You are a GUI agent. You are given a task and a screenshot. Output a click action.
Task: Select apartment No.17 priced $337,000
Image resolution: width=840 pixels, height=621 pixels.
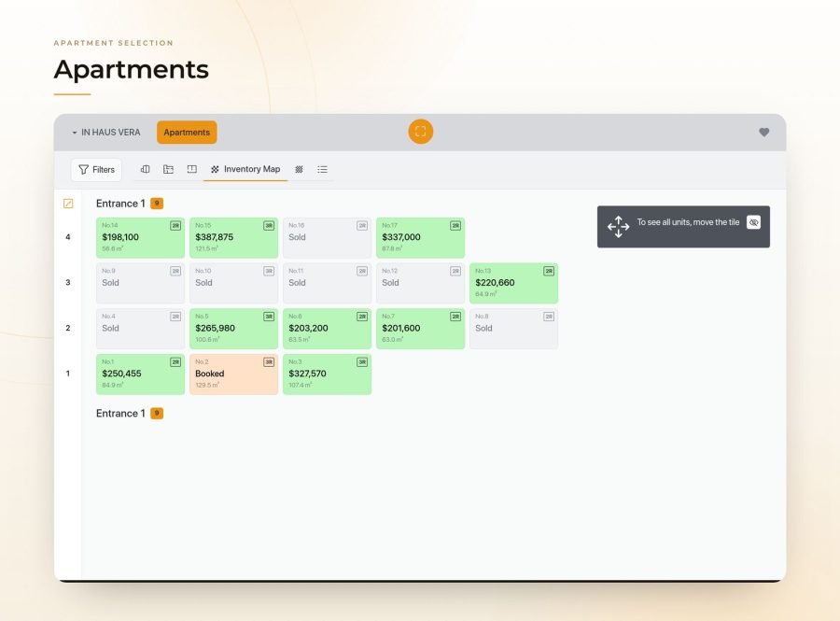pyautogui.click(x=421, y=237)
